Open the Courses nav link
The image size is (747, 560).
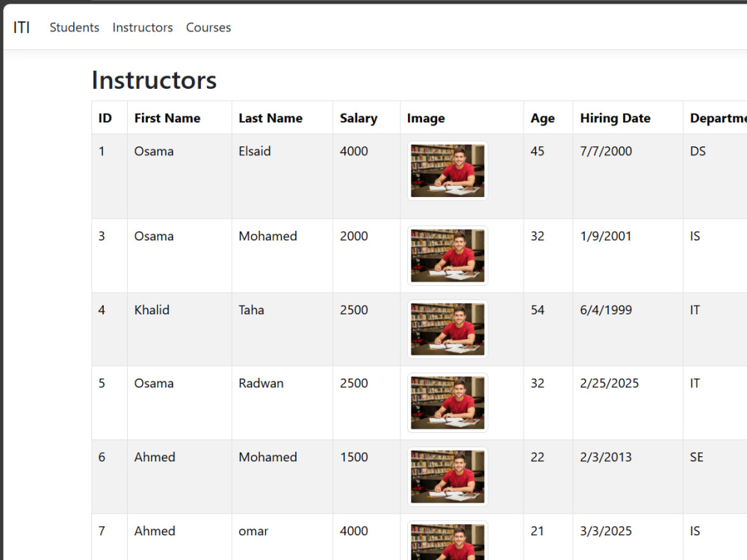tap(208, 28)
